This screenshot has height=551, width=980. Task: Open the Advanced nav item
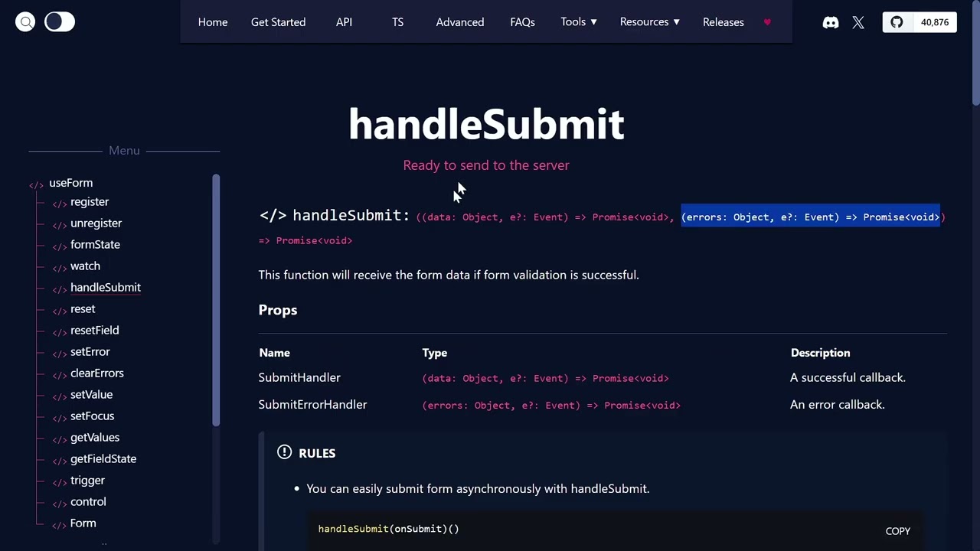460,22
